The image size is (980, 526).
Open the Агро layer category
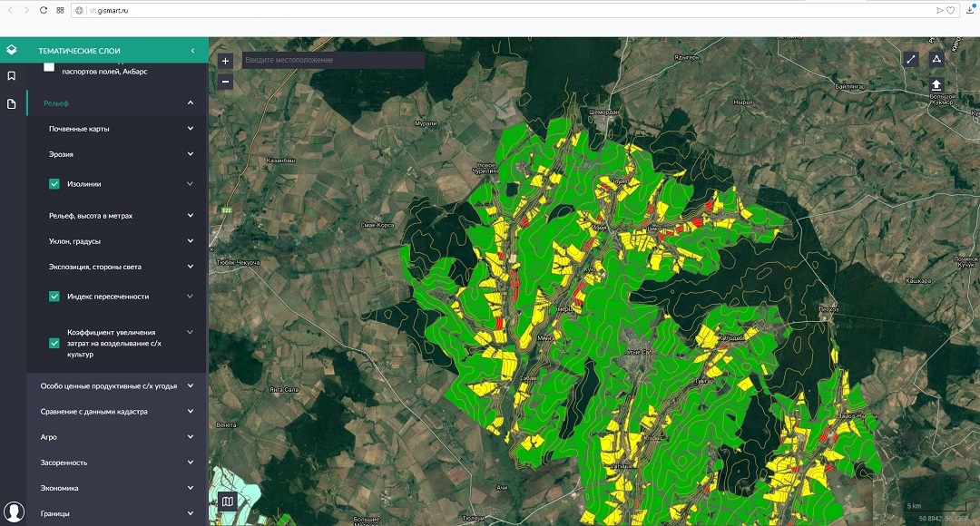(191, 437)
